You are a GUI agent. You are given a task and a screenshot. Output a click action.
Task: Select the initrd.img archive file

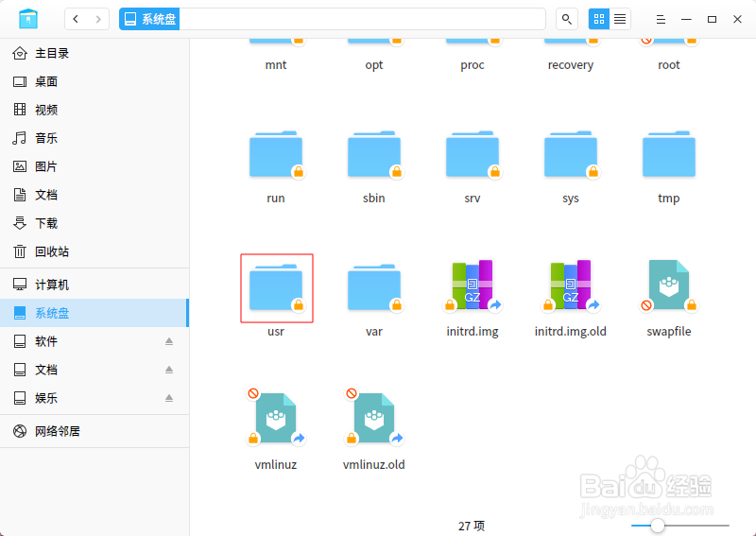pyautogui.click(x=472, y=285)
